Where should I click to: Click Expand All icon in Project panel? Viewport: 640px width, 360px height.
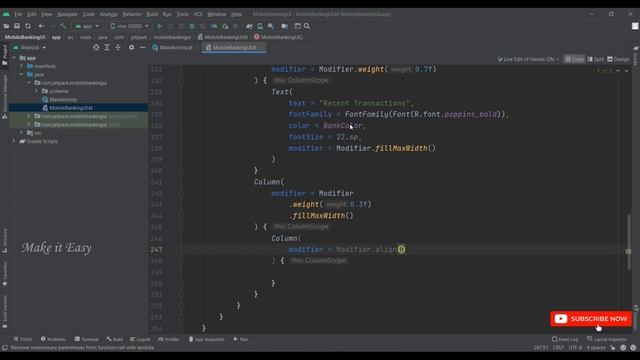(107, 47)
